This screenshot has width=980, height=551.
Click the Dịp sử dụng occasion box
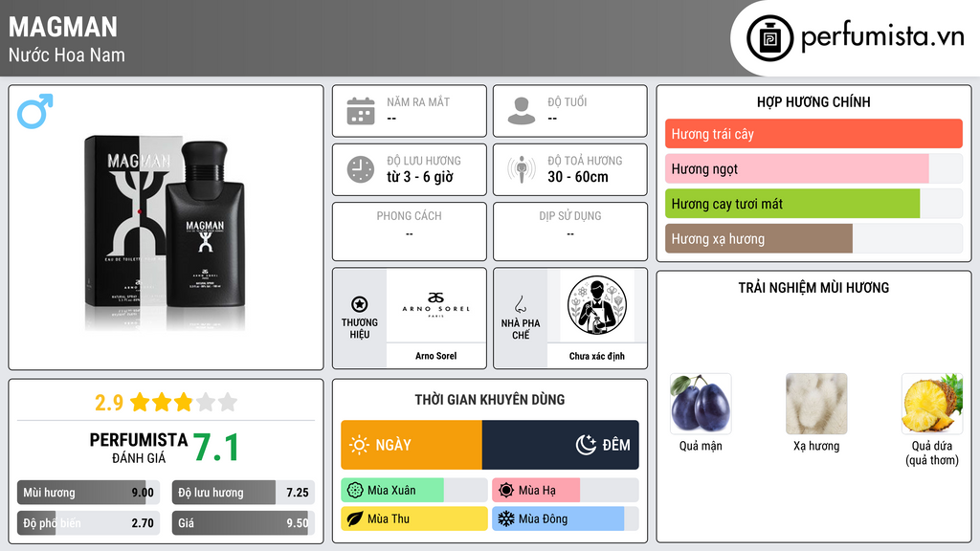(x=570, y=231)
